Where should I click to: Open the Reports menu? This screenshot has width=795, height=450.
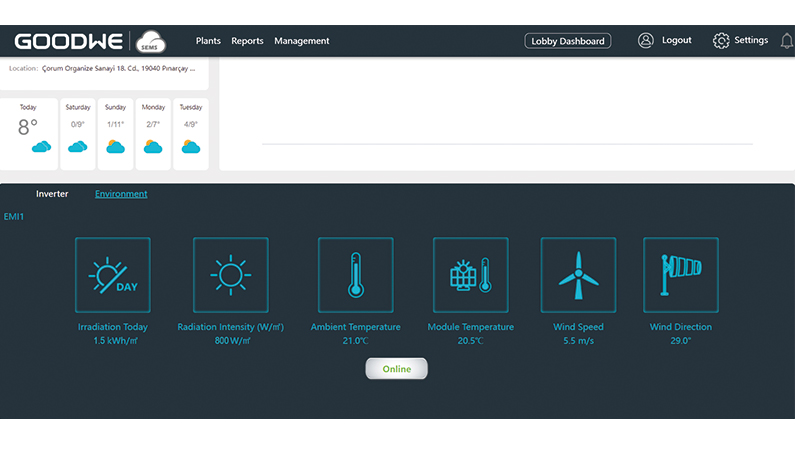tap(247, 41)
